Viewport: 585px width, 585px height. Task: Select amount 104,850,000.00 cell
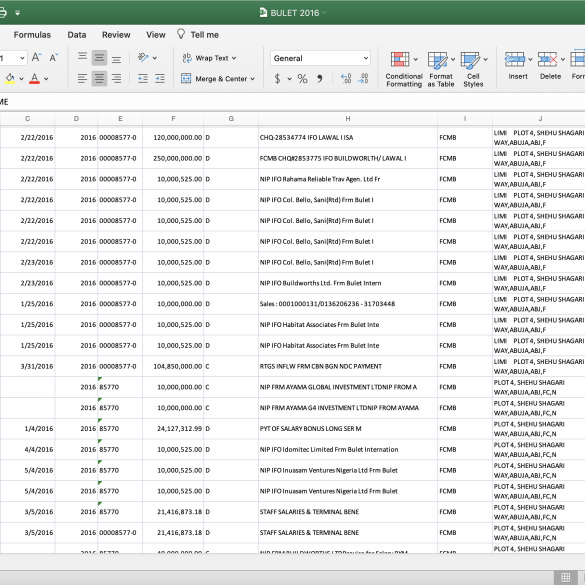pyautogui.click(x=173, y=366)
